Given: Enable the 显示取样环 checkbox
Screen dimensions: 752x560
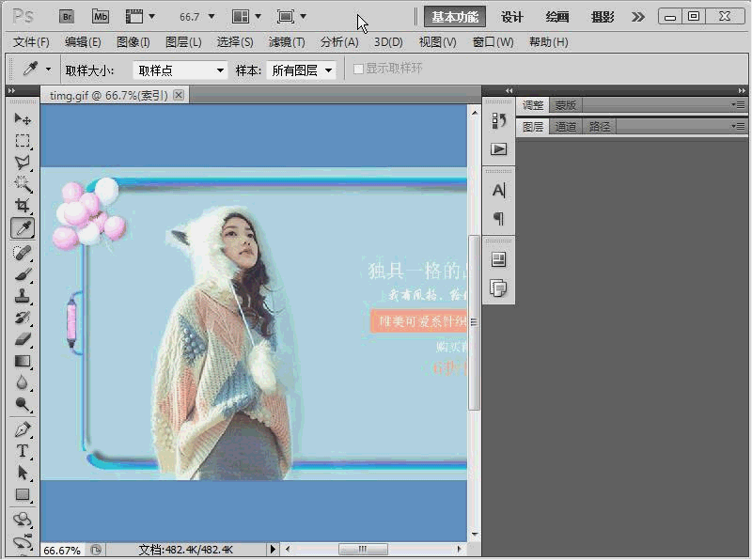Looking at the screenshot, I should (x=358, y=70).
